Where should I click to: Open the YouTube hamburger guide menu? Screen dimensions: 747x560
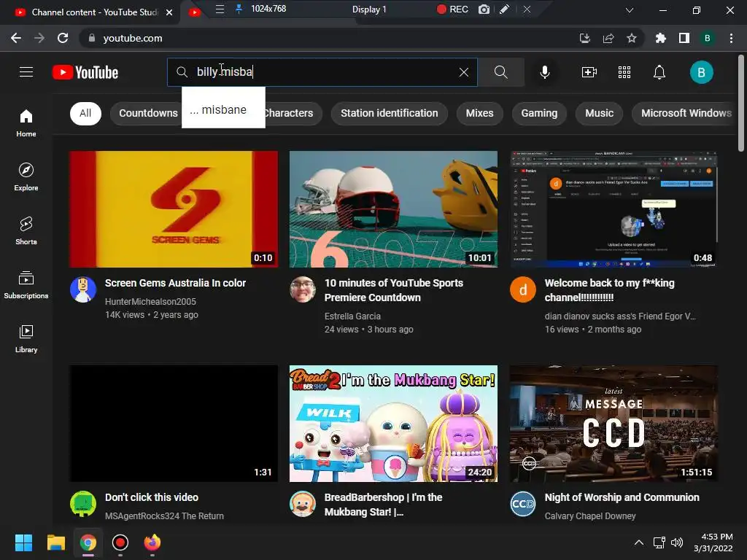click(x=26, y=72)
